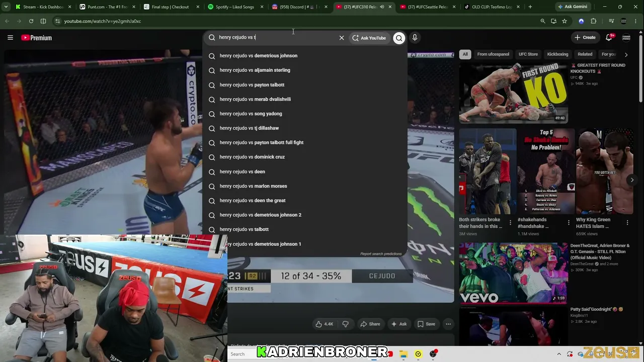Image resolution: width=644 pixels, height=362 pixels.
Task: Dislike the video
Action: [x=346, y=324]
